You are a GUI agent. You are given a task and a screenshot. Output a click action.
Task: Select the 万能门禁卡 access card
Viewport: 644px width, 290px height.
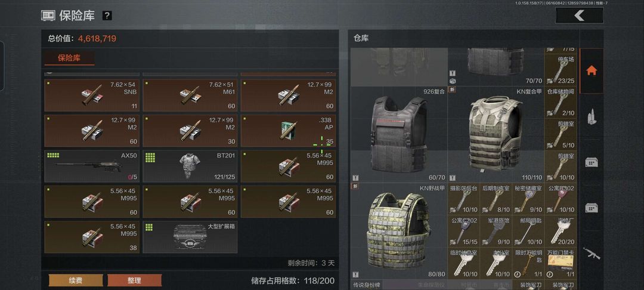[x=561, y=263]
